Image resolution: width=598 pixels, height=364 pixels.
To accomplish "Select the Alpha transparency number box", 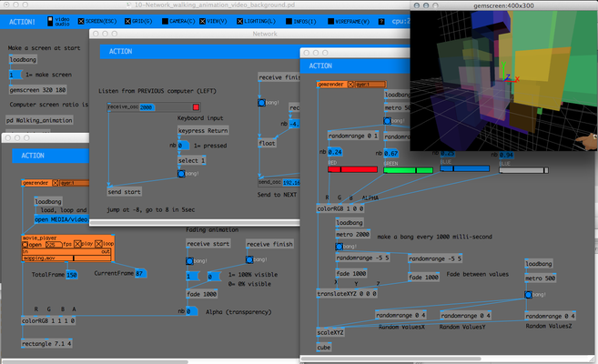I will point(192,311).
